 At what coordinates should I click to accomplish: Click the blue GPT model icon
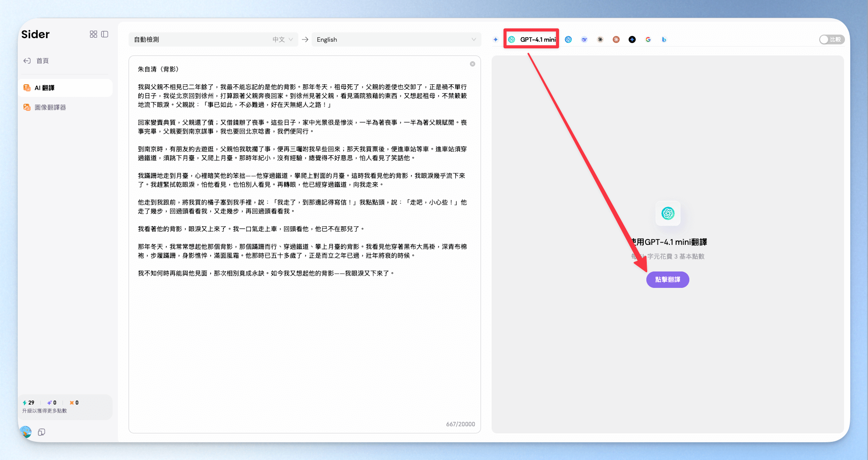568,39
